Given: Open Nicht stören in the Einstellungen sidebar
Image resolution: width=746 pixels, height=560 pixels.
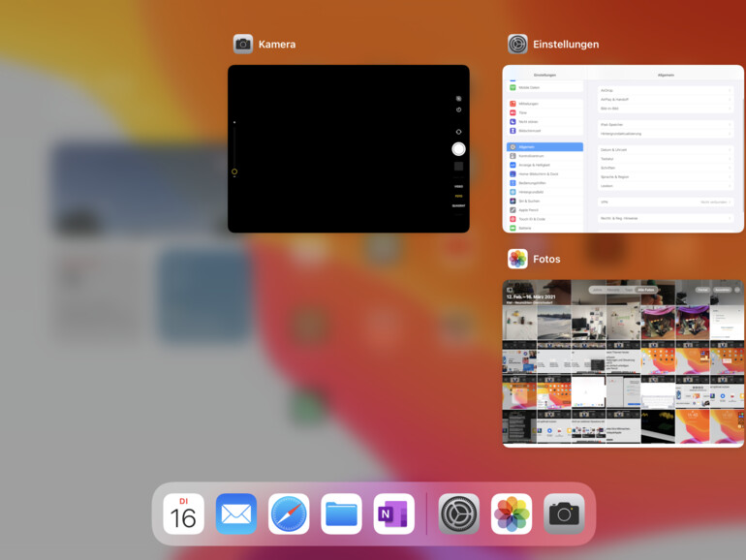Looking at the screenshot, I should [544, 122].
